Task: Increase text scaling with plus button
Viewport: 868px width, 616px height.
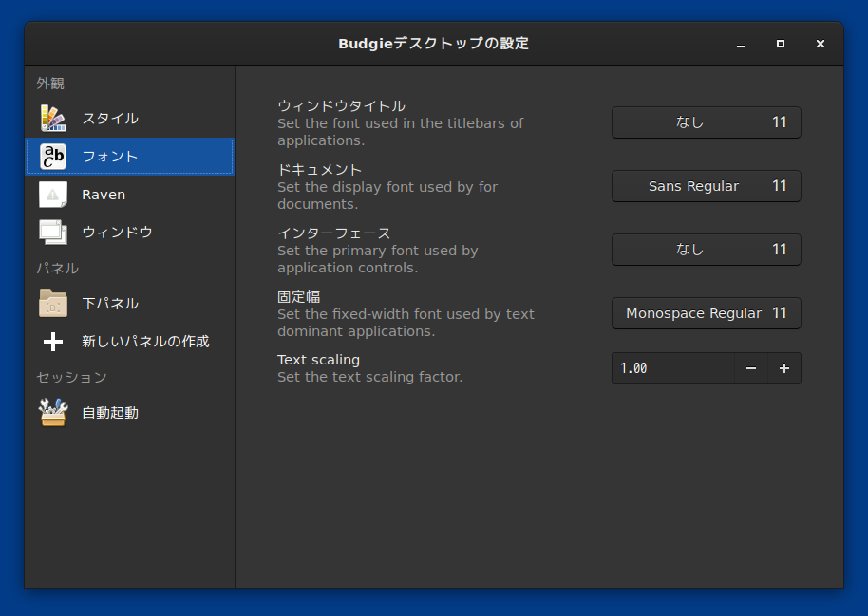Action: click(784, 368)
